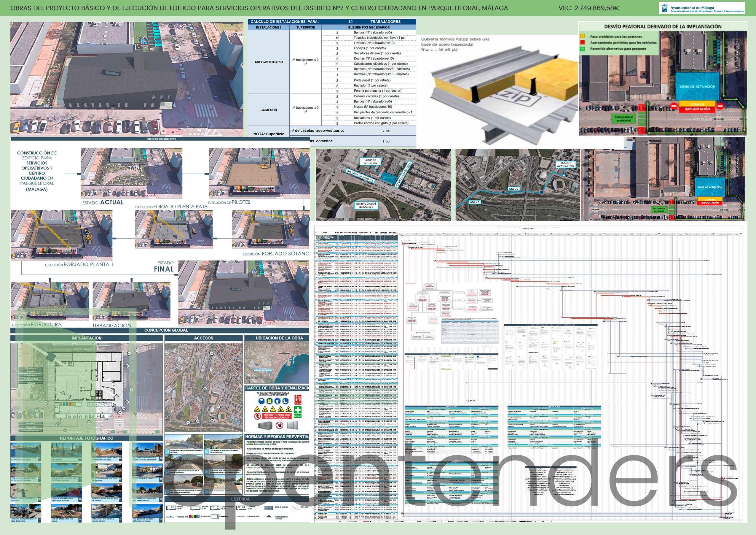
Task: Click the blue ZONA DE ACTUACIÓN box top-right map
Action: 697,86
